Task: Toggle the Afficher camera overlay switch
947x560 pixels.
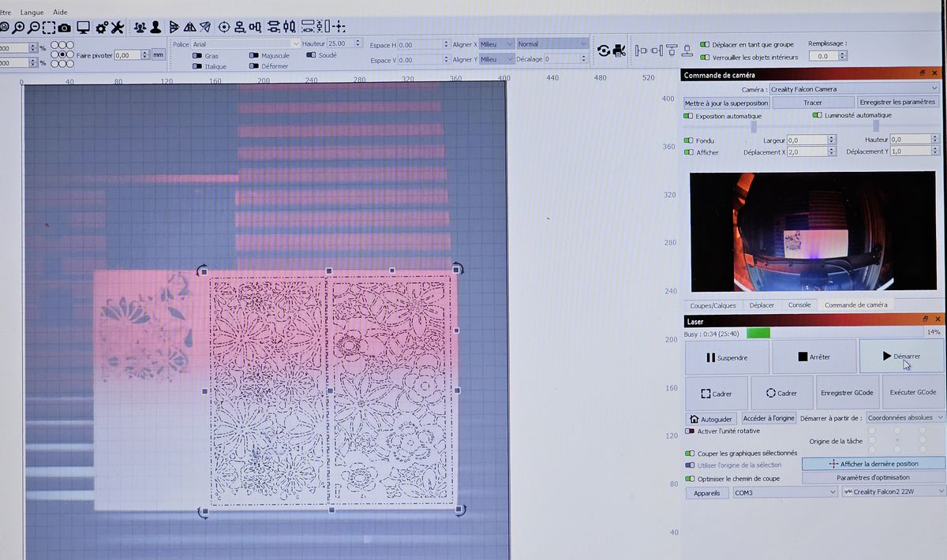Action: [689, 152]
